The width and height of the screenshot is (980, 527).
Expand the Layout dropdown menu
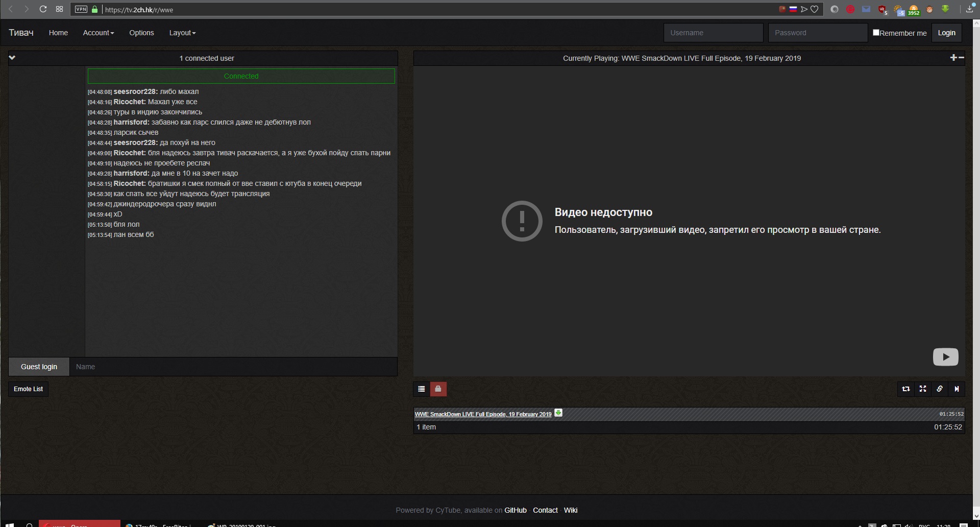click(x=182, y=33)
